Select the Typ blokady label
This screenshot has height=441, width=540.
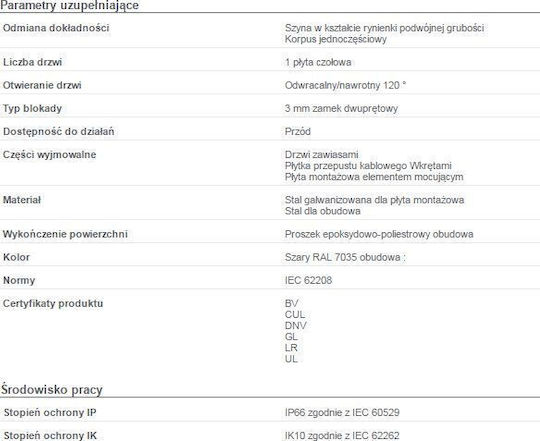[32, 108]
